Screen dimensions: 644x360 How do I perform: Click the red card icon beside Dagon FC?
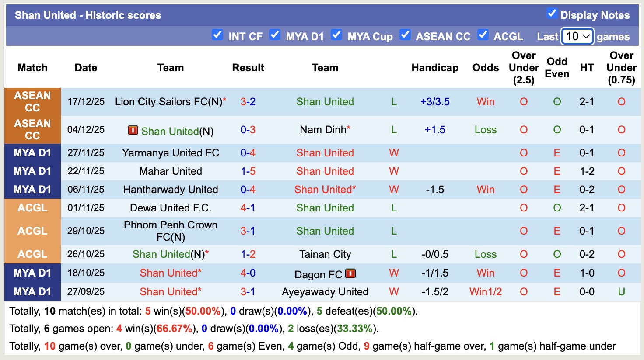point(350,273)
